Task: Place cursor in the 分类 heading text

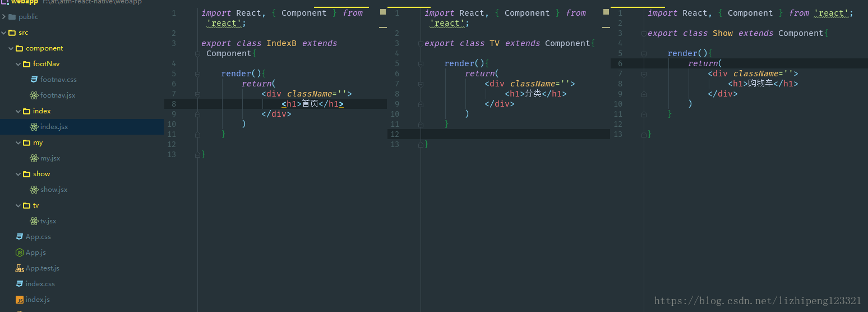Action: pyautogui.click(x=533, y=94)
